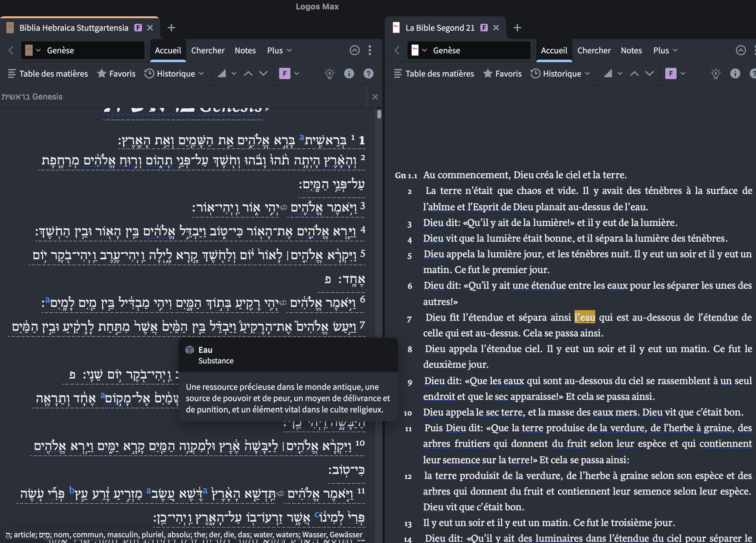The height and width of the screenshot is (543, 756).
Task: Add new tab beside Biblia Hebraica Stuttgartensia
Action: [x=171, y=28]
